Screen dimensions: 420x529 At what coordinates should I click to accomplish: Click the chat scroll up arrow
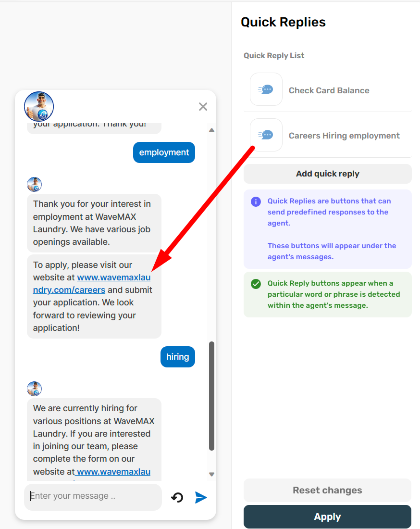(212, 130)
